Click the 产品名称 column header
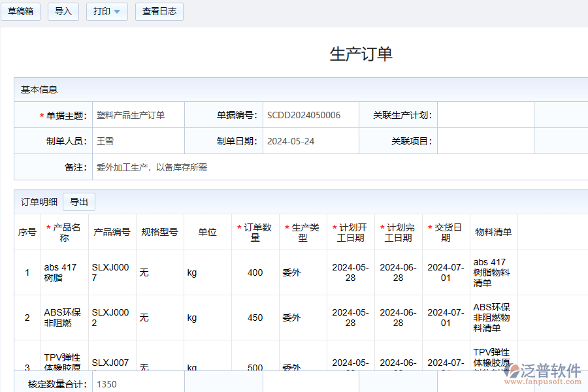The height and width of the screenshot is (392, 588). click(x=65, y=232)
